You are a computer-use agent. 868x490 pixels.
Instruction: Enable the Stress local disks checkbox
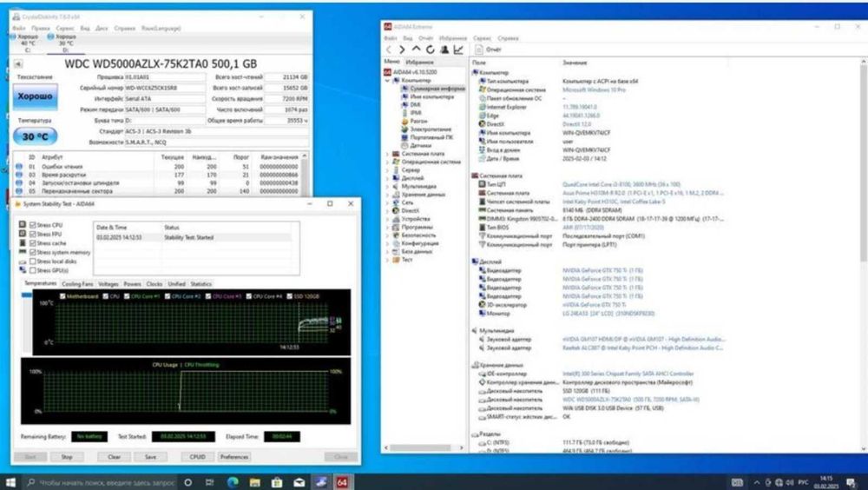tap(33, 262)
